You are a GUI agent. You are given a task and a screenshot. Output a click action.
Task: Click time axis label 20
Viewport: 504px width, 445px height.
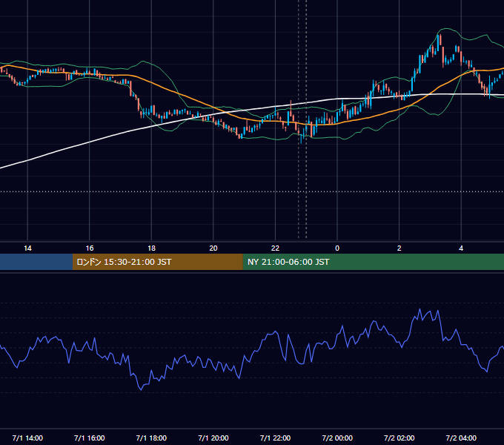pyautogui.click(x=213, y=248)
